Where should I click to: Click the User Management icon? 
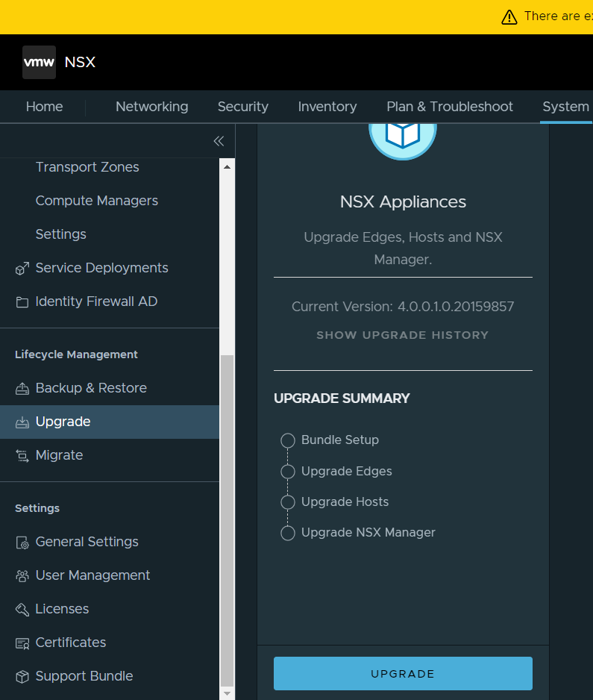[22, 576]
